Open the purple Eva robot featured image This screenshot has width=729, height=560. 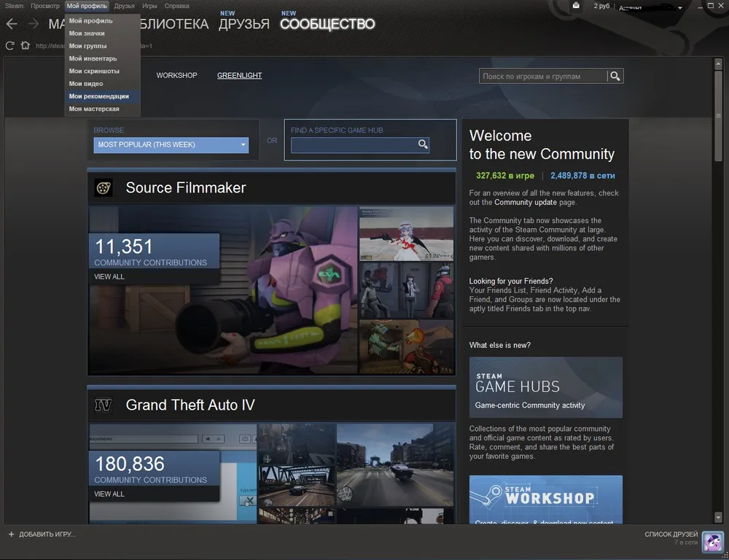coord(223,290)
